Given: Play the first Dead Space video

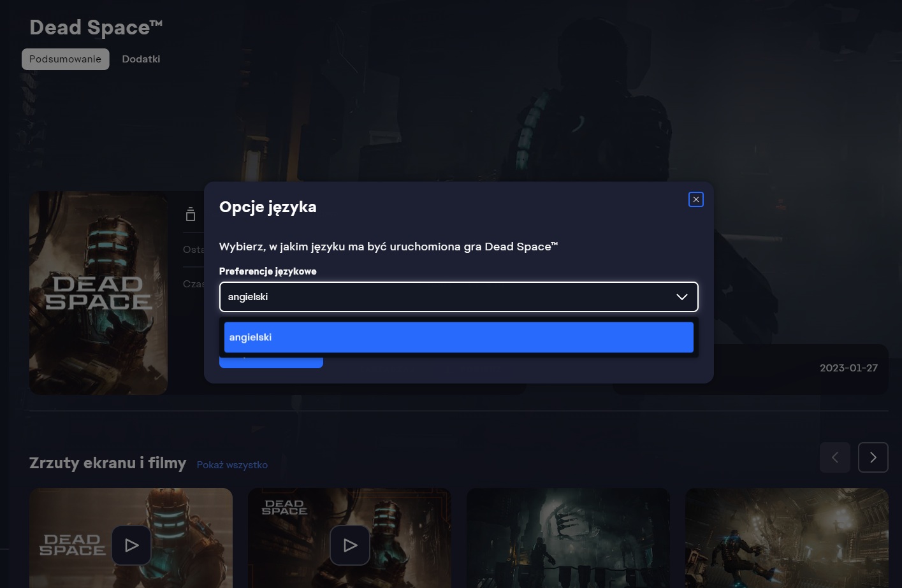Looking at the screenshot, I should (131, 545).
